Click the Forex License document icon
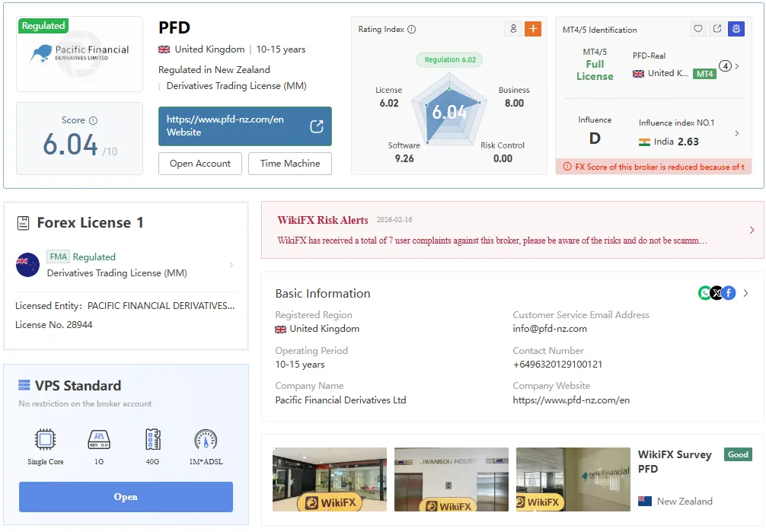766x532 pixels. (x=23, y=223)
